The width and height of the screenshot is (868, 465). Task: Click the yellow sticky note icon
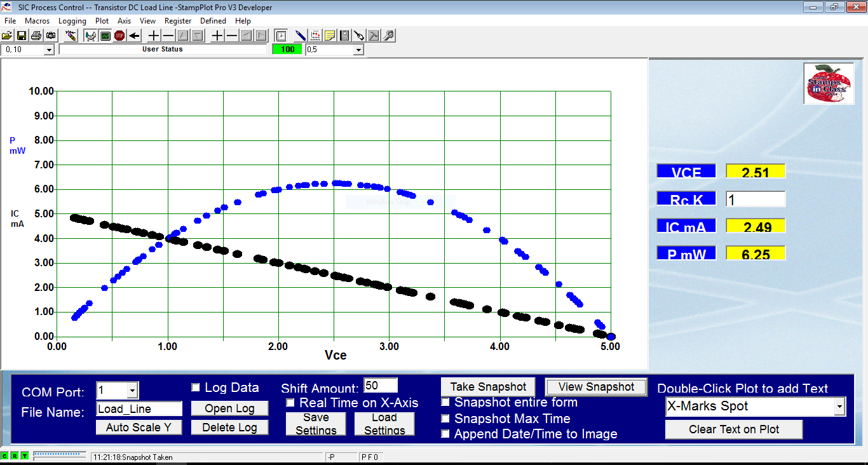click(330, 36)
